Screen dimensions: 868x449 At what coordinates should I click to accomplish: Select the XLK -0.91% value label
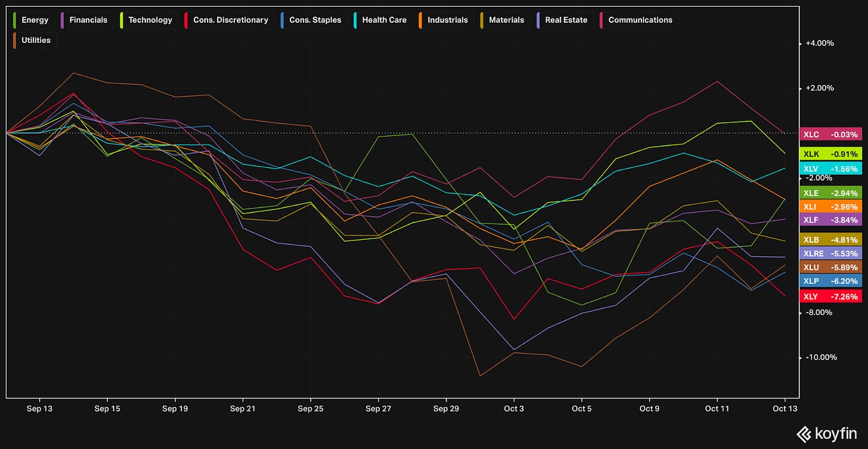[830, 154]
